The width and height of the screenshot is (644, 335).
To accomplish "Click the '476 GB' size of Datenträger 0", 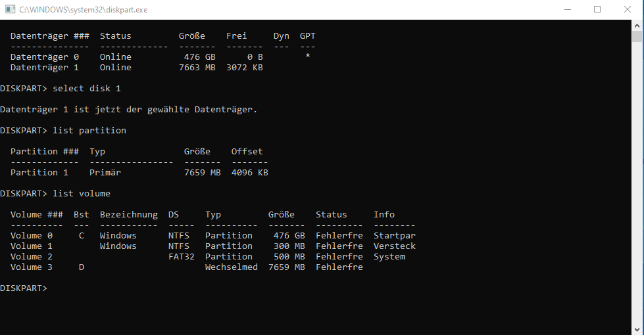I will tap(199, 57).
